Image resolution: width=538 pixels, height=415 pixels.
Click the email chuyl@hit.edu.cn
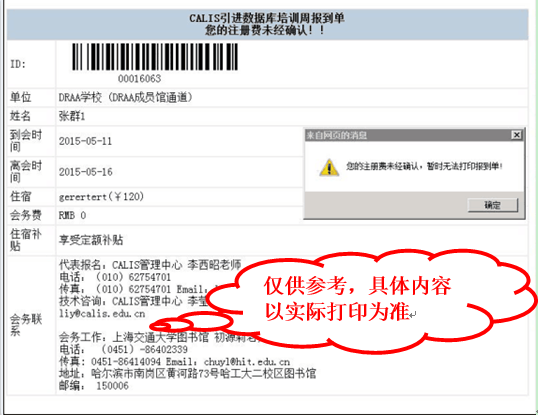[x=247, y=362]
